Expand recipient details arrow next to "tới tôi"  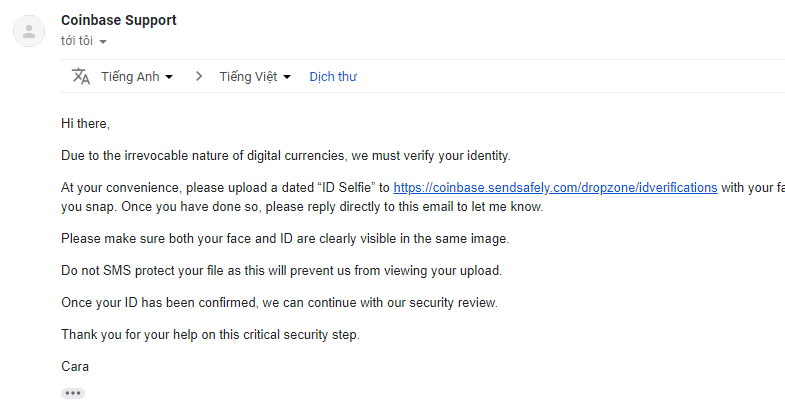tap(103, 42)
